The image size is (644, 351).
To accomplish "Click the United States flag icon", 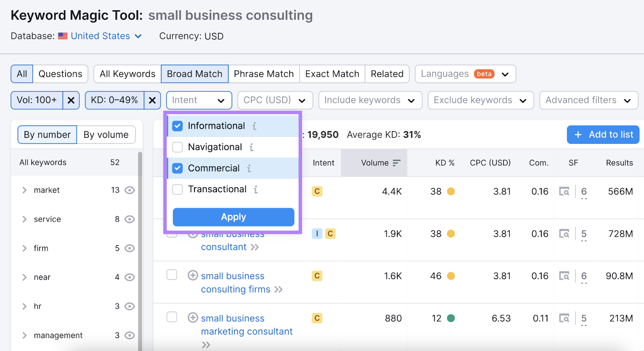I will pyautogui.click(x=63, y=36).
